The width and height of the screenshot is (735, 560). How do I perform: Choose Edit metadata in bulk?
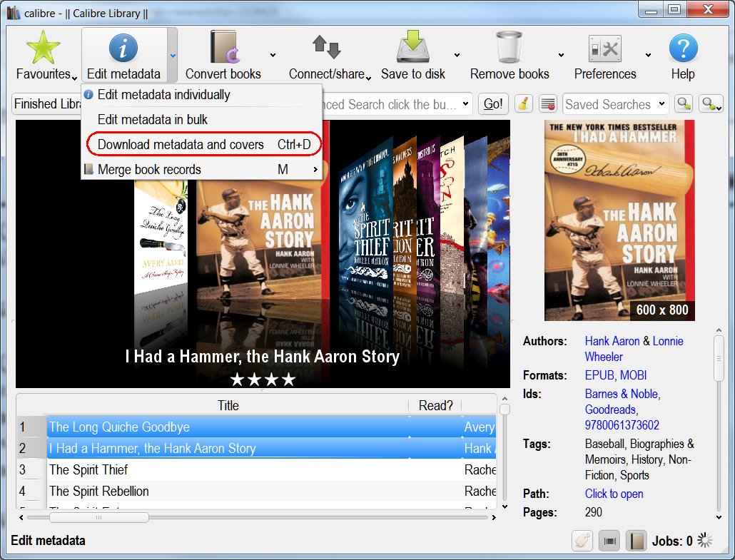coord(201,120)
